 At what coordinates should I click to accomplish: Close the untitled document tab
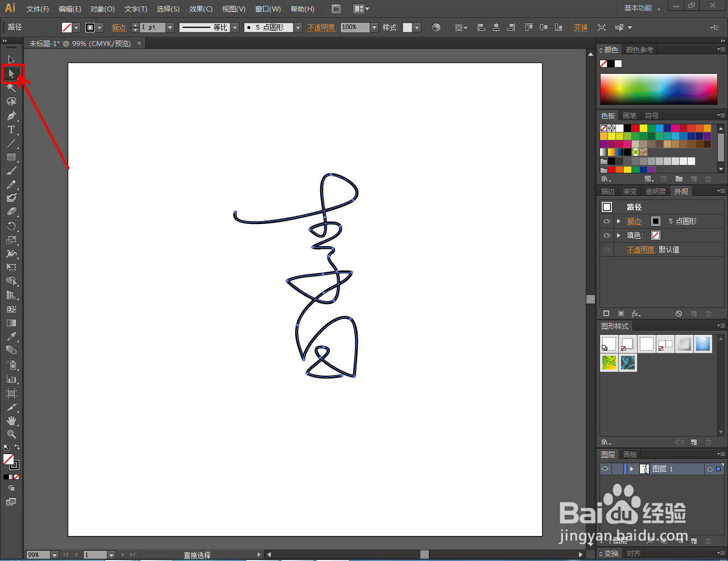(x=139, y=43)
